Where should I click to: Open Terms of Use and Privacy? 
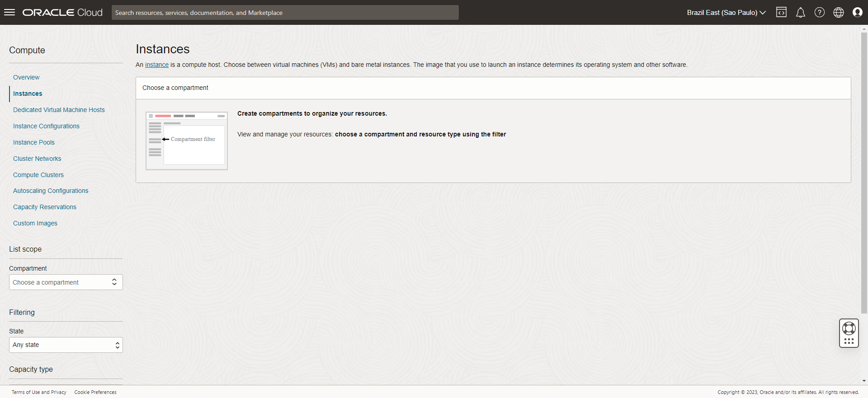[x=39, y=392]
